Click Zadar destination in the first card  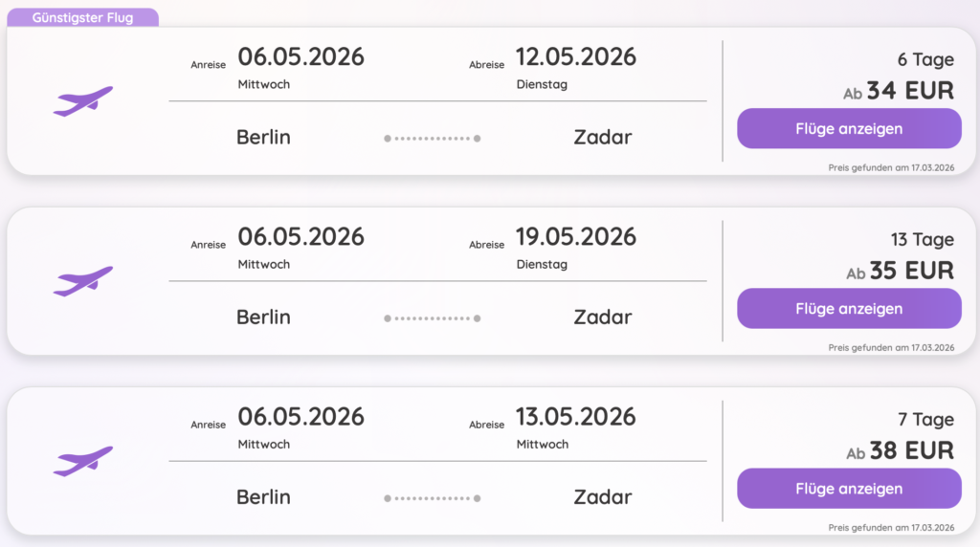[603, 138]
